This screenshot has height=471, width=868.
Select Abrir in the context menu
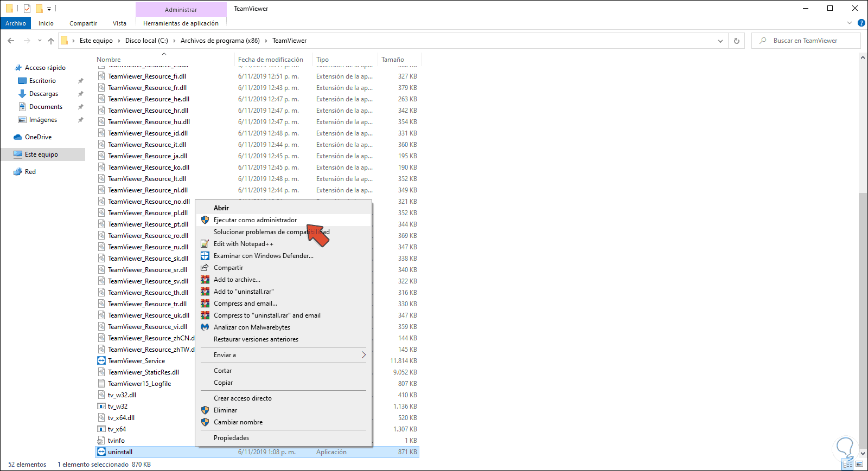coord(283,208)
